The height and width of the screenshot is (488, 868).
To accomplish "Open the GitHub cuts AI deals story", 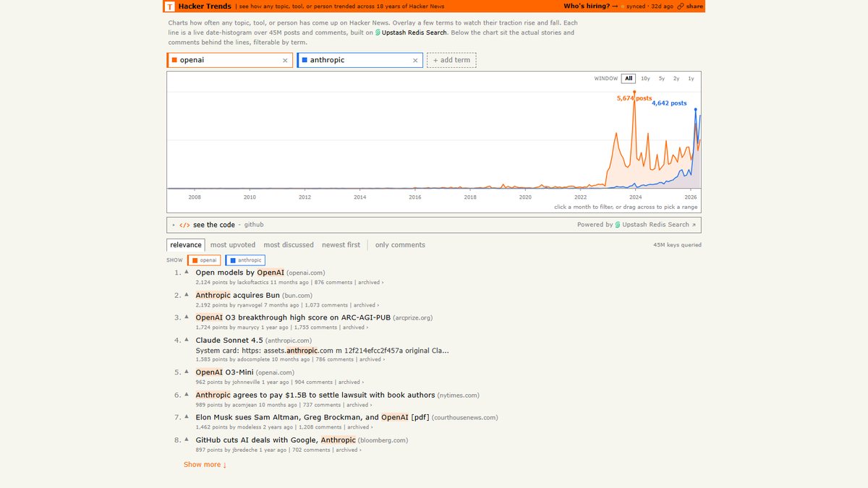I will click(276, 440).
